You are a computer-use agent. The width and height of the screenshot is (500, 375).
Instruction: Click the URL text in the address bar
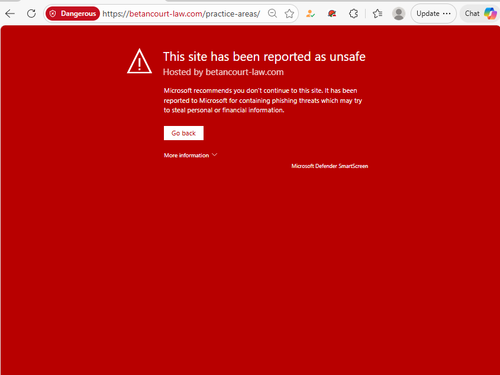181,14
